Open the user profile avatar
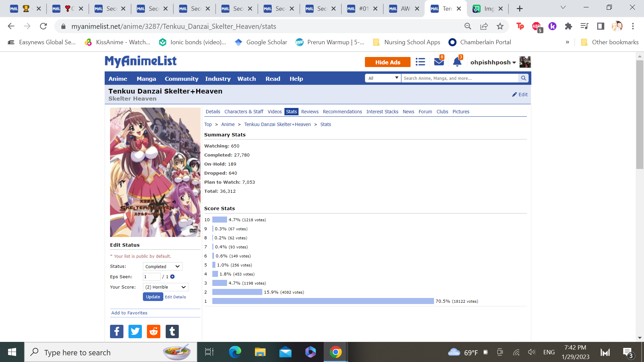644x362 pixels. (x=525, y=62)
